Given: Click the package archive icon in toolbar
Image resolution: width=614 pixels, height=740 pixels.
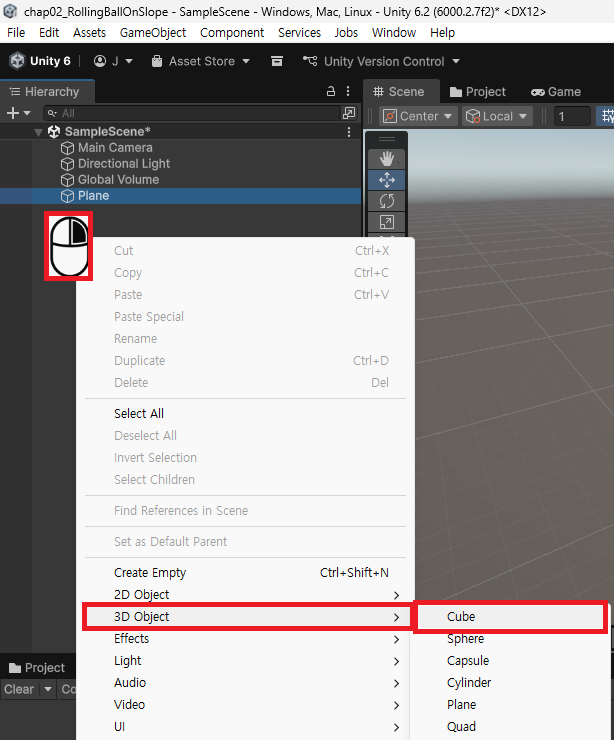Looking at the screenshot, I should tap(277, 61).
